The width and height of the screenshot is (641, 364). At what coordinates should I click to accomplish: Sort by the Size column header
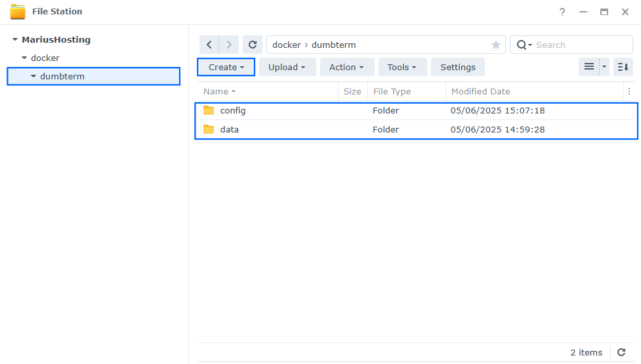[x=352, y=92]
